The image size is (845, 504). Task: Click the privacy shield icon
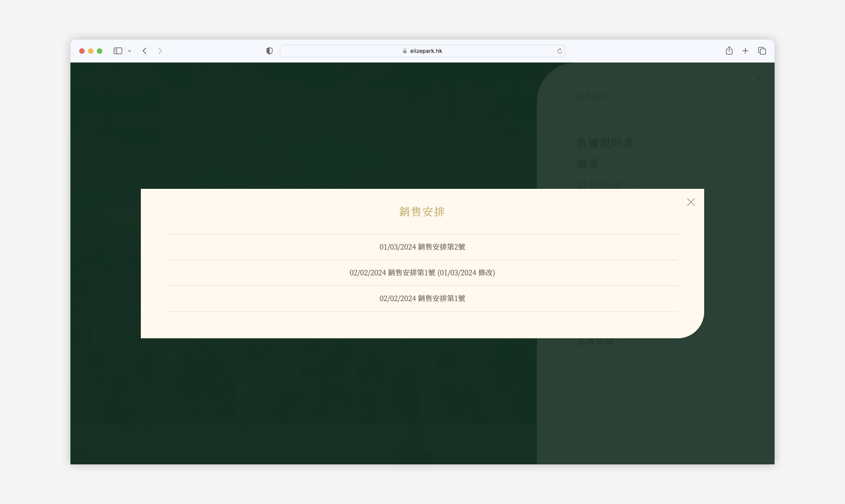pyautogui.click(x=269, y=51)
